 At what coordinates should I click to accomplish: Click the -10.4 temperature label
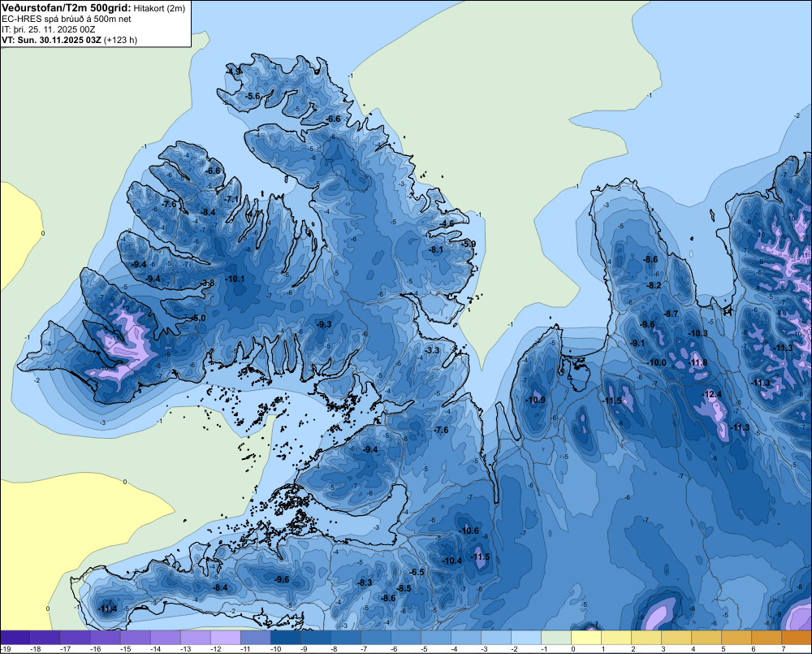tap(452, 561)
